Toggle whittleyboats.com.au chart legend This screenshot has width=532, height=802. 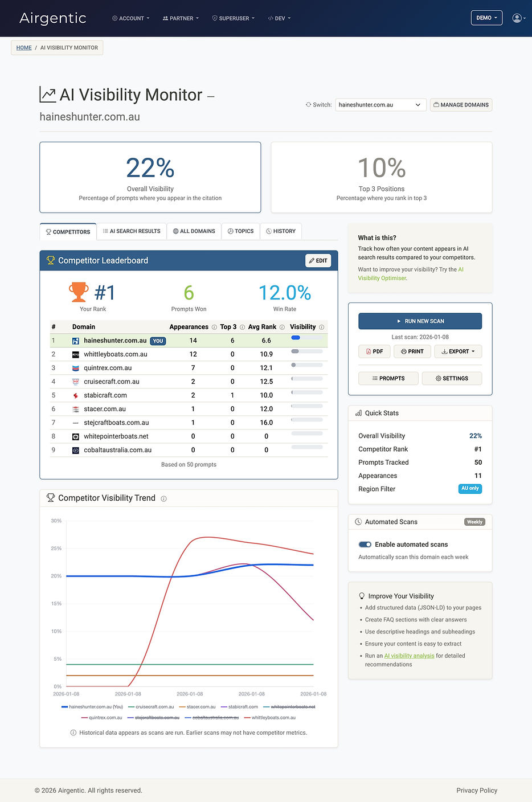click(270, 718)
